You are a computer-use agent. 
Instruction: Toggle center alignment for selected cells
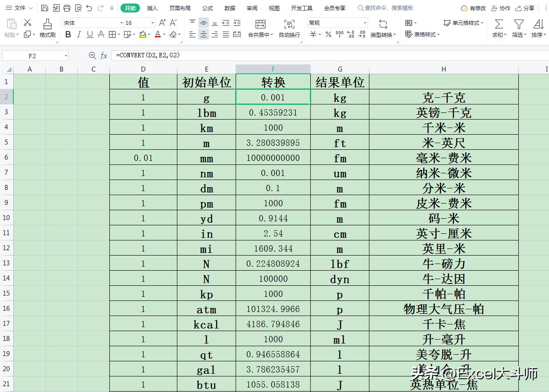coord(203,34)
